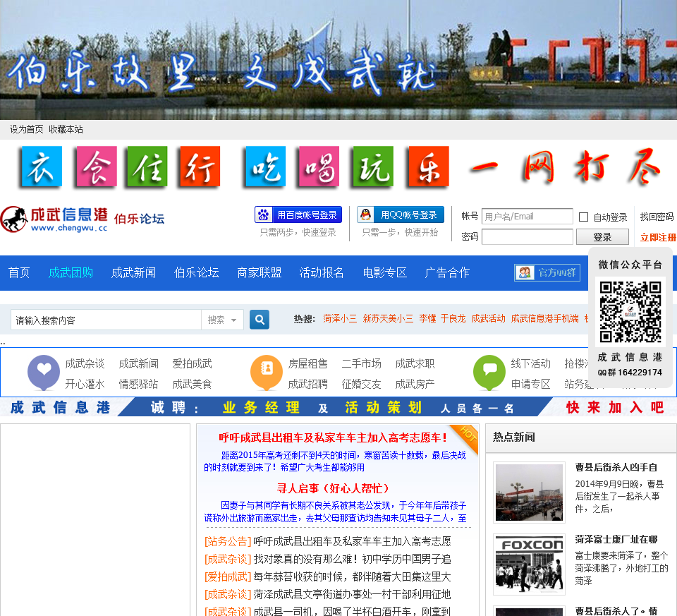The width and height of the screenshot is (677, 616).
Task: Click 找回密码 link
Action: click(x=657, y=217)
